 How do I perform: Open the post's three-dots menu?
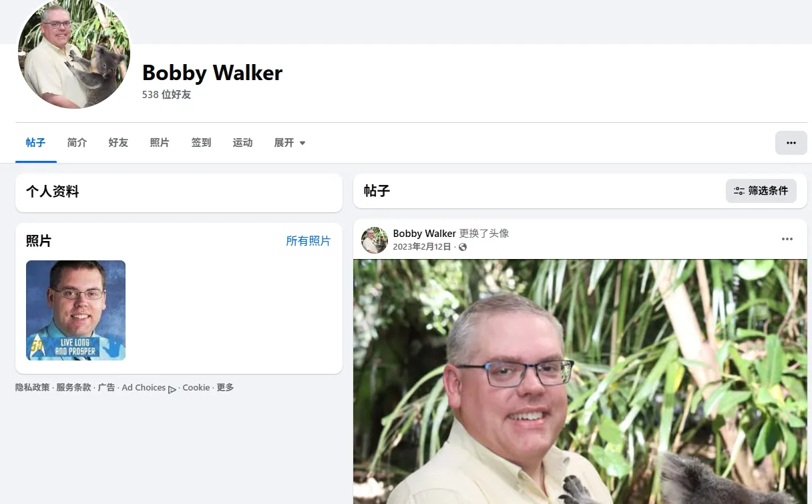787,239
